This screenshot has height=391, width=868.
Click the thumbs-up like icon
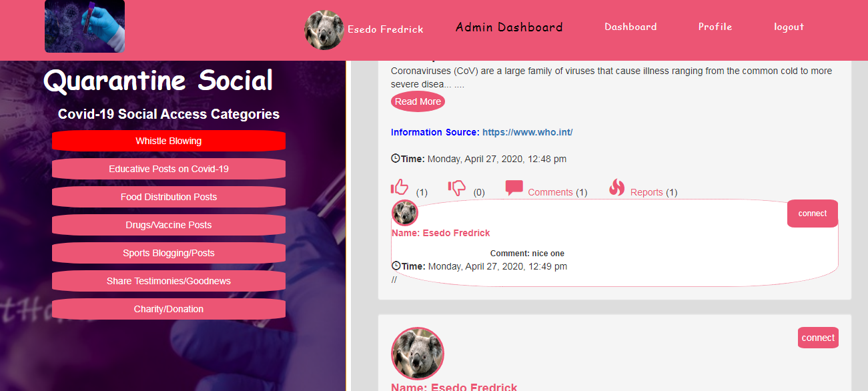point(399,187)
